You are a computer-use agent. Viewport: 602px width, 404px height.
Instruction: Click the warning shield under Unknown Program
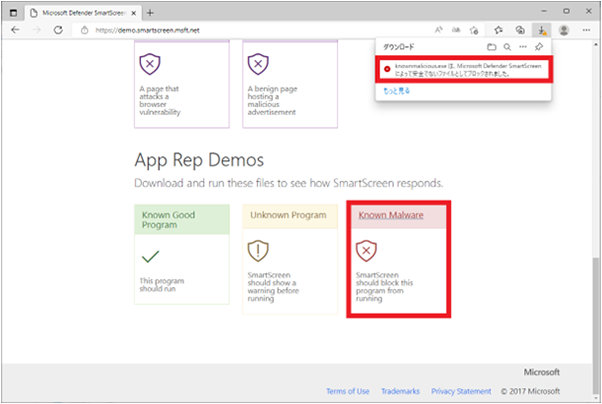click(258, 251)
